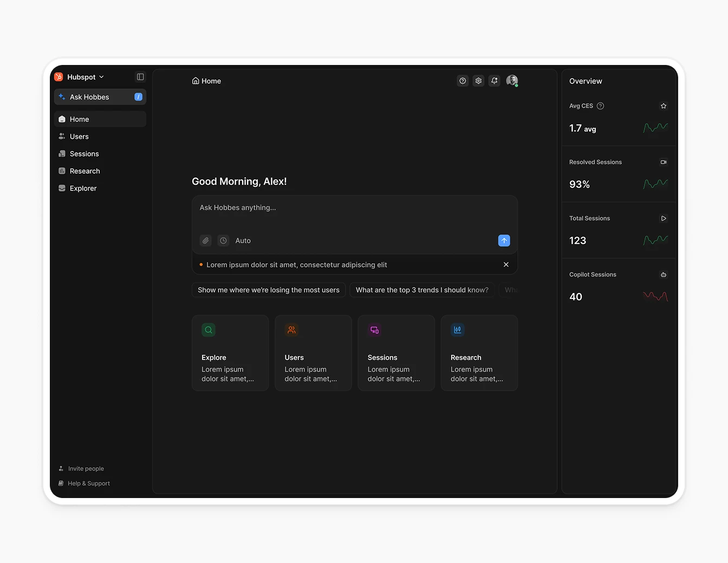Open the notifications bell icon

coord(494,80)
